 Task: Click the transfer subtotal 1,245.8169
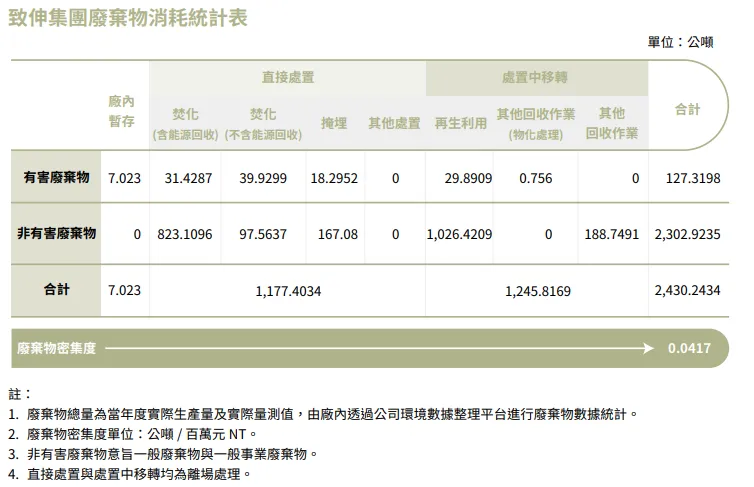537,290
